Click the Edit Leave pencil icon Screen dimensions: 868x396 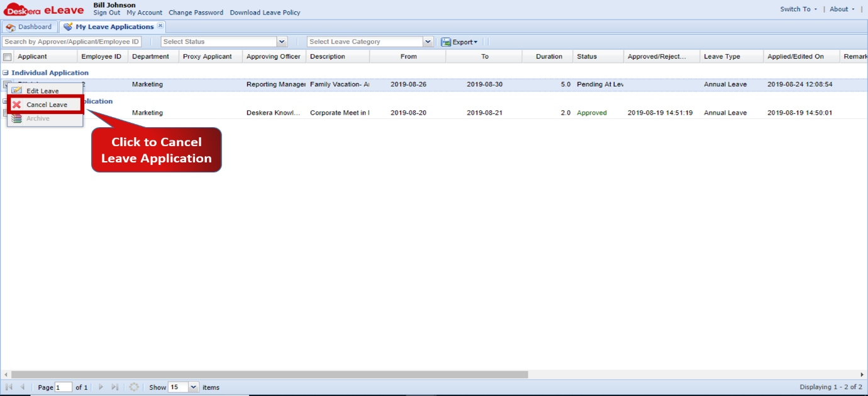coord(15,91)
